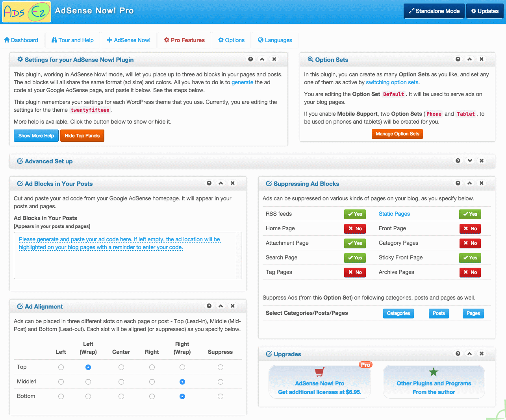Click the shopping cart AdSense Now! Pro upgrade
The width and height of the screenshot is (506, 420).
pos(320,382)
